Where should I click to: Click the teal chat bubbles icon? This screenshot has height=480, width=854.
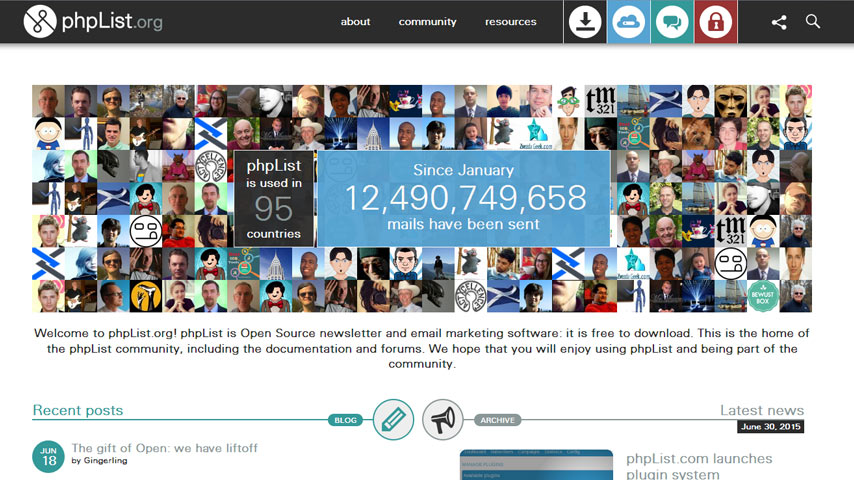(672, 22)
